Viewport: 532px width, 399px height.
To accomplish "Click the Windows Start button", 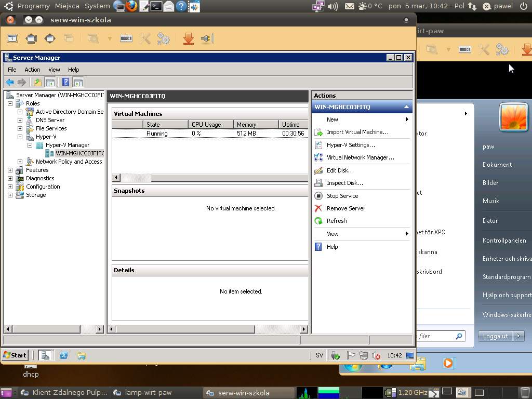I will pos(15,355).
